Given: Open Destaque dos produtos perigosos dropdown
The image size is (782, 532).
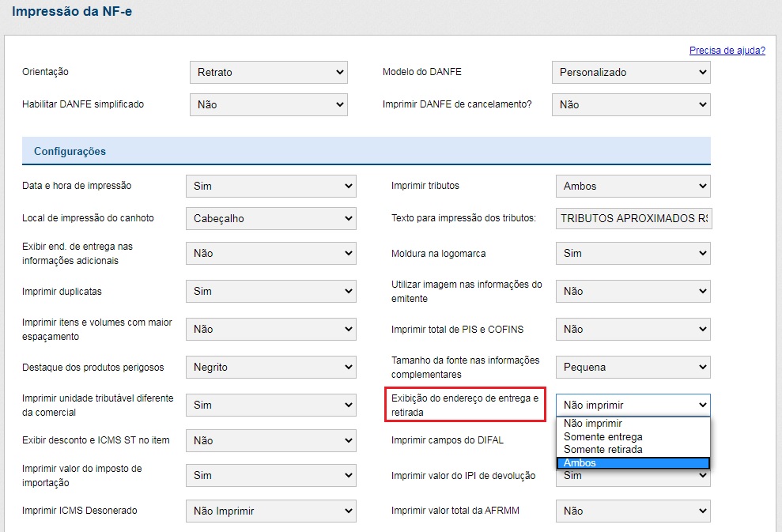Looking at the screenshot, I should pos(270,367).
